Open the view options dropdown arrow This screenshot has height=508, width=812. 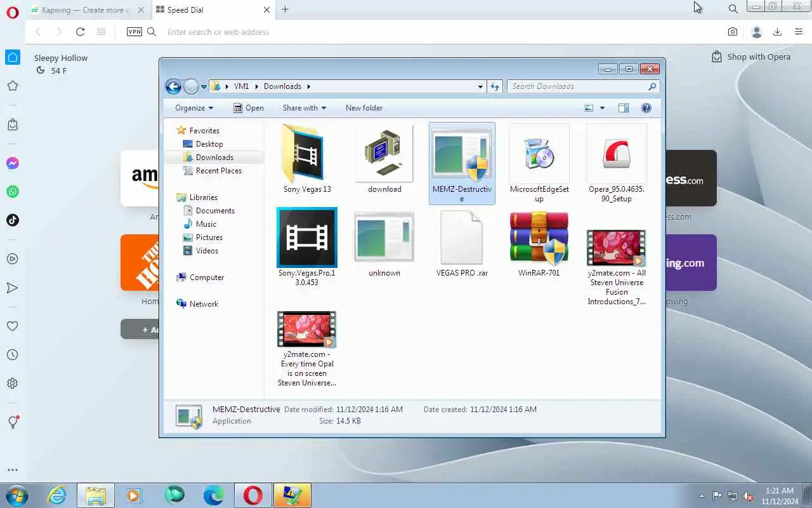point(602,108)
